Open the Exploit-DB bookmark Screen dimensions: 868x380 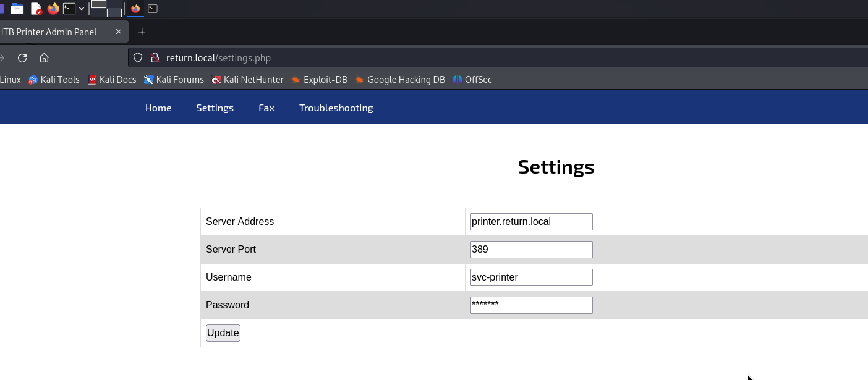(x=319, y=80)
